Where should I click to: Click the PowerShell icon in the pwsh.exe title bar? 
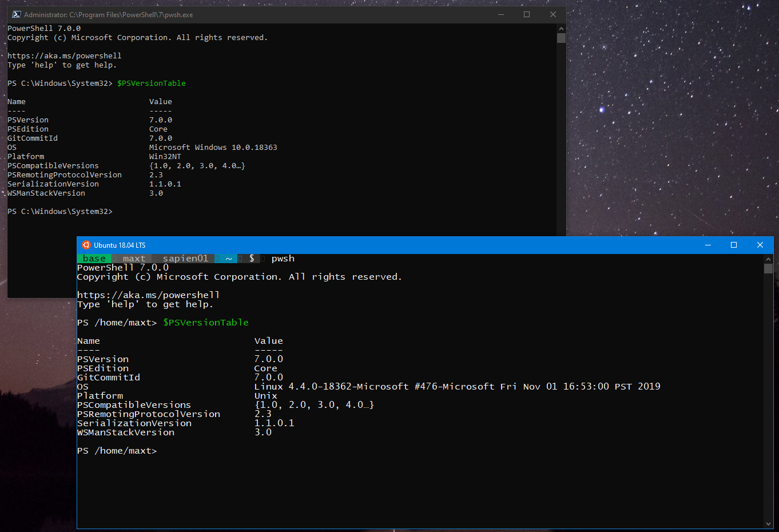[x=17, y=14]
